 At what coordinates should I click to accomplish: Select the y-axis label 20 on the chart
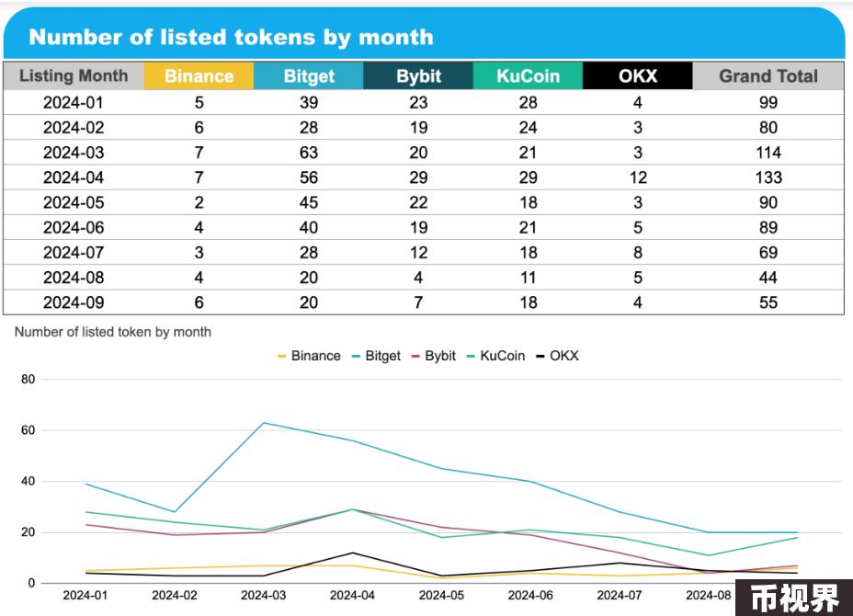[28, 532]
